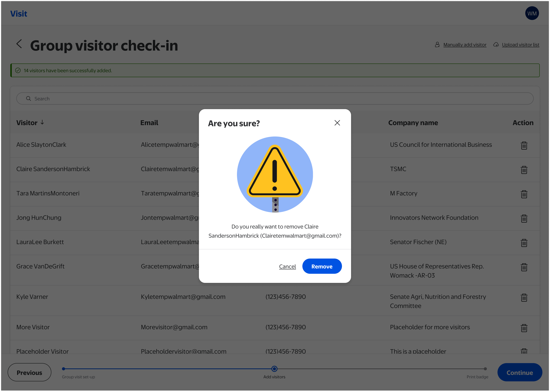Viewport: 550px width, 392px height.
Task: Click Senate Agri, Nutrition and Forestry Committee
Action: 438,301
